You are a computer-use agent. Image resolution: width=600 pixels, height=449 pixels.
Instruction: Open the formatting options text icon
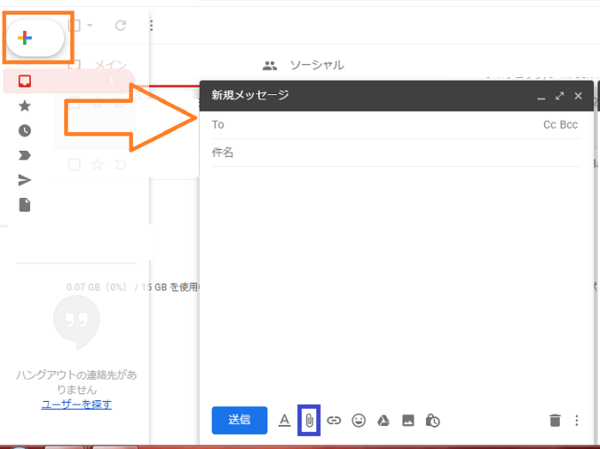[284, 420]
